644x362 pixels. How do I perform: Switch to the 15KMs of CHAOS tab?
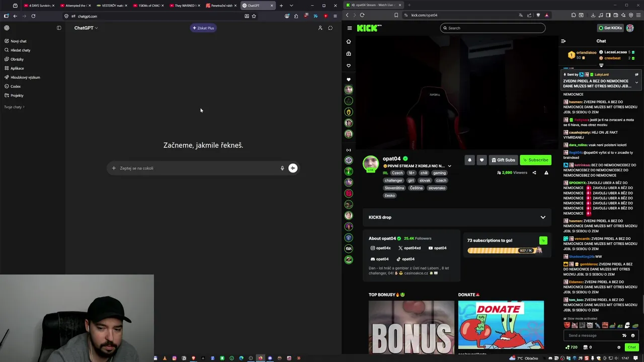[x=148, y=6]
